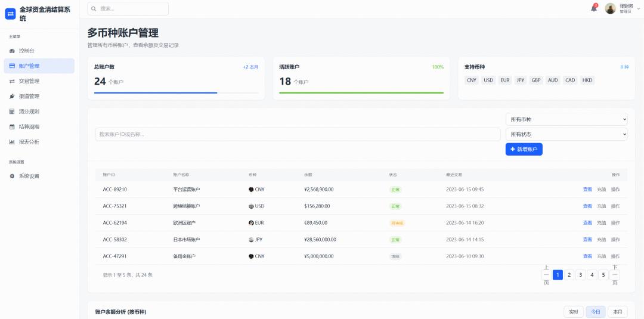Open 报表分析 menu item
Viewport: 644px width, 319px height.
pyautogui.click(x=39, y=142)
